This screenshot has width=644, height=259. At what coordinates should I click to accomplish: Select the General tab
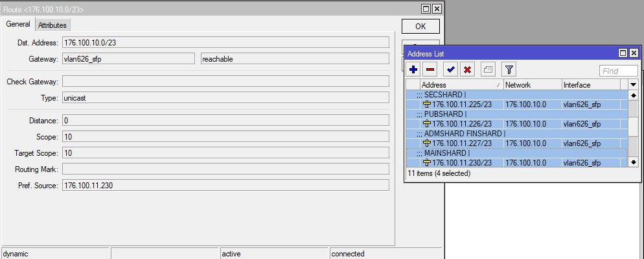click(x=18, y=24)
